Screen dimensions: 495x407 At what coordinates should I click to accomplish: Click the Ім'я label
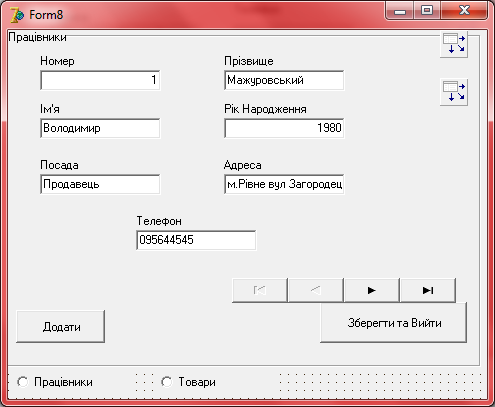coord(50,109)
